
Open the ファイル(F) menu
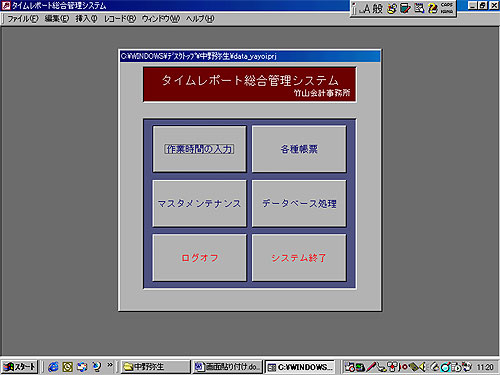point(23,19)
